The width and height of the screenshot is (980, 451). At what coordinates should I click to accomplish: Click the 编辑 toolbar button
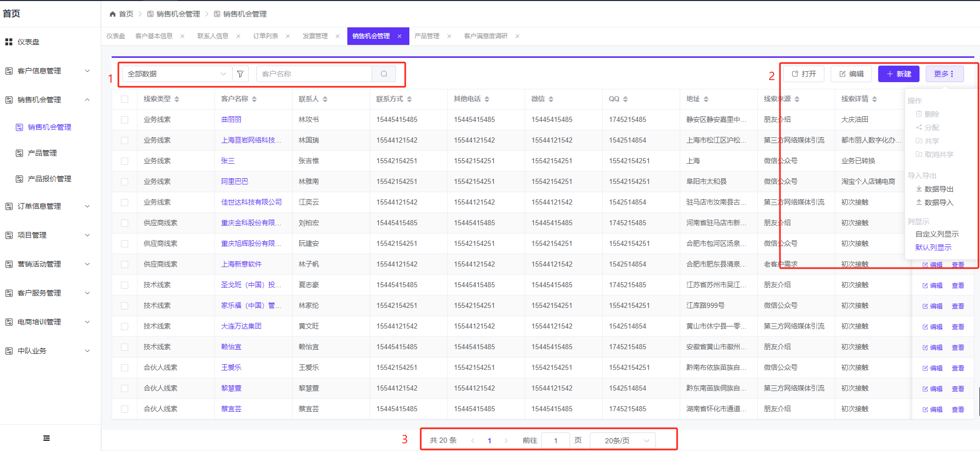(x=851, y=74)
